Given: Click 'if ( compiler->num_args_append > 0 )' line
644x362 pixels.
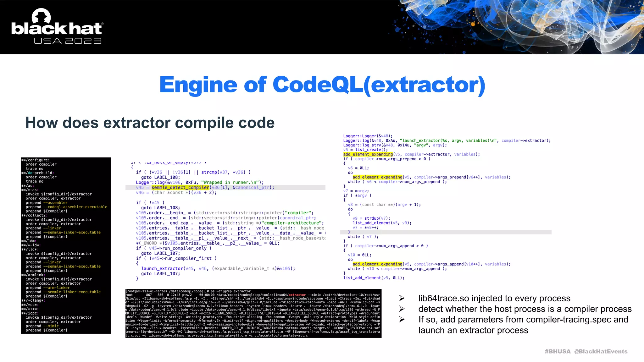Looking at the screenshot, I should [386, 246].
